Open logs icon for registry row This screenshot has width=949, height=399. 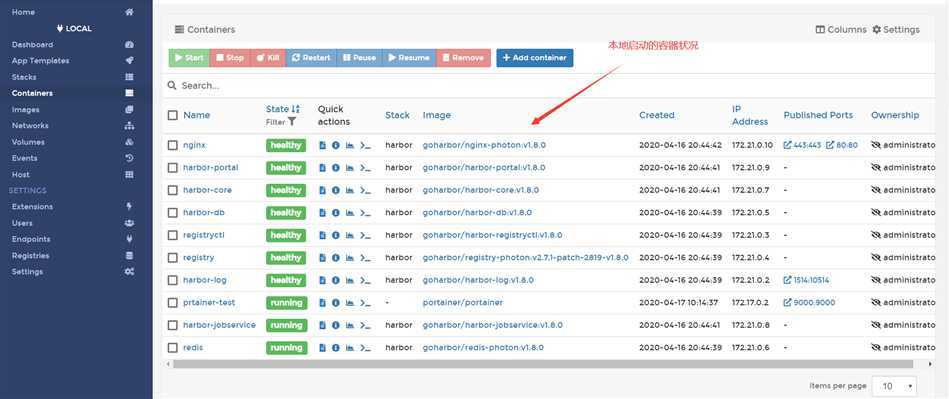coord(323,258)
